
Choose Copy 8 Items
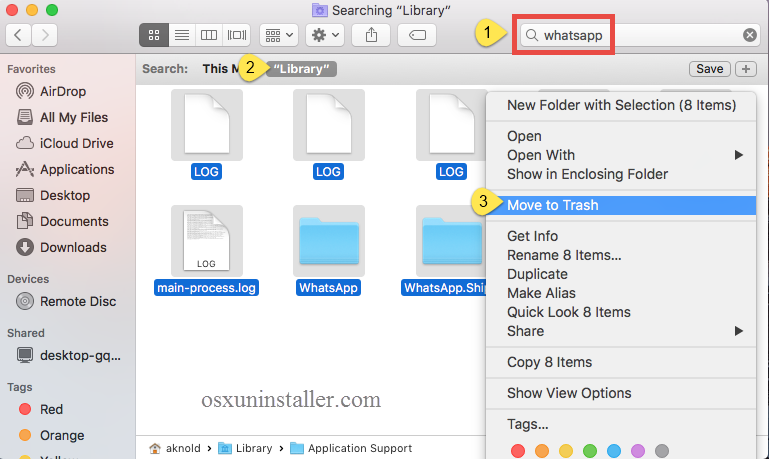tap(621, 362)
